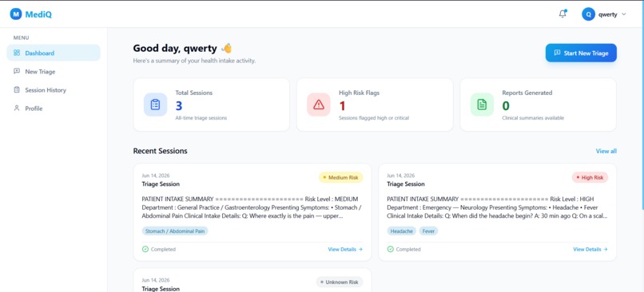Click the High Risk Flags warning icon
644x292 pixels.
[x=319, y=105]
